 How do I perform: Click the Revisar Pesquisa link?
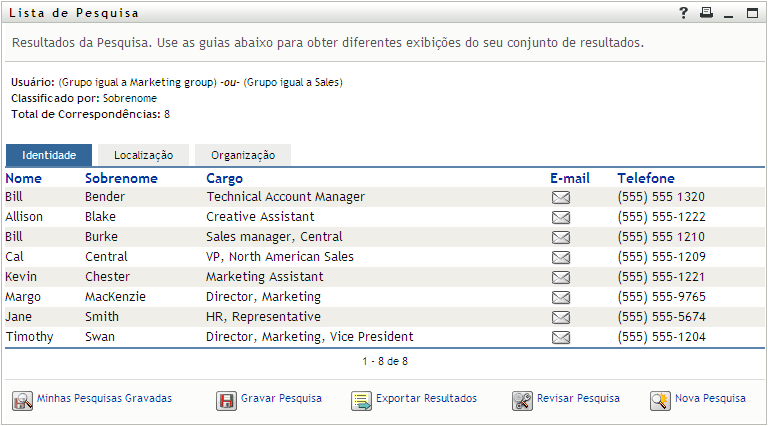578,398
